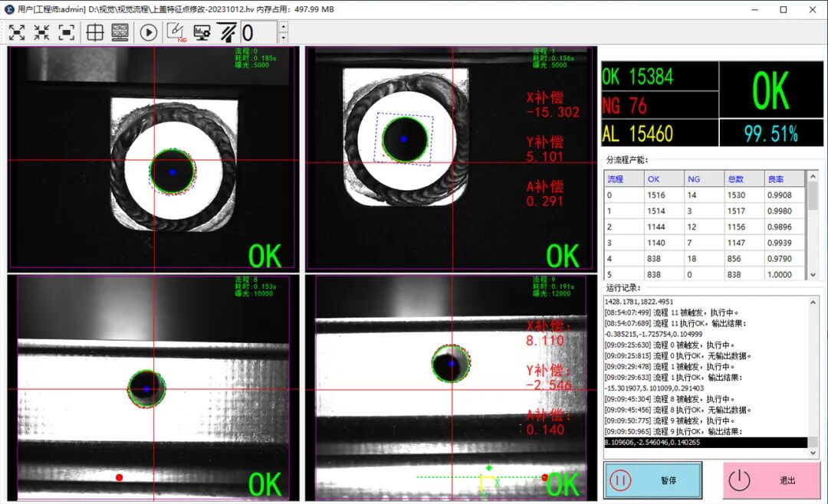Open the monitor statistics settings icon
The image size is (828, 504).
coord(202,33)
